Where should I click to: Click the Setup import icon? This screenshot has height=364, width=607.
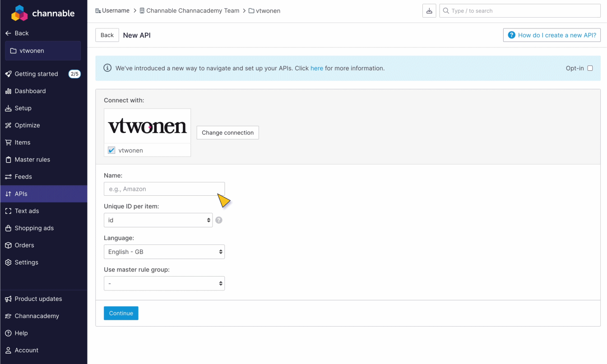coord(8,108)
